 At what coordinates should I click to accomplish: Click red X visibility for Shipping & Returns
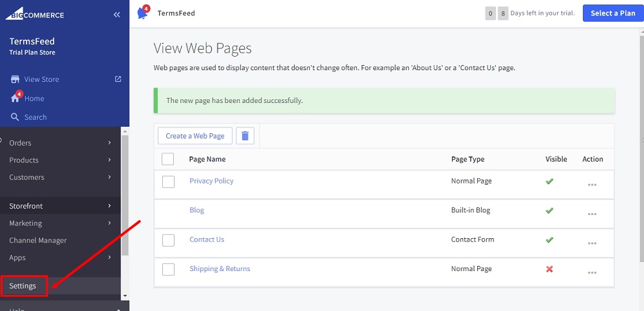(549, 269)
